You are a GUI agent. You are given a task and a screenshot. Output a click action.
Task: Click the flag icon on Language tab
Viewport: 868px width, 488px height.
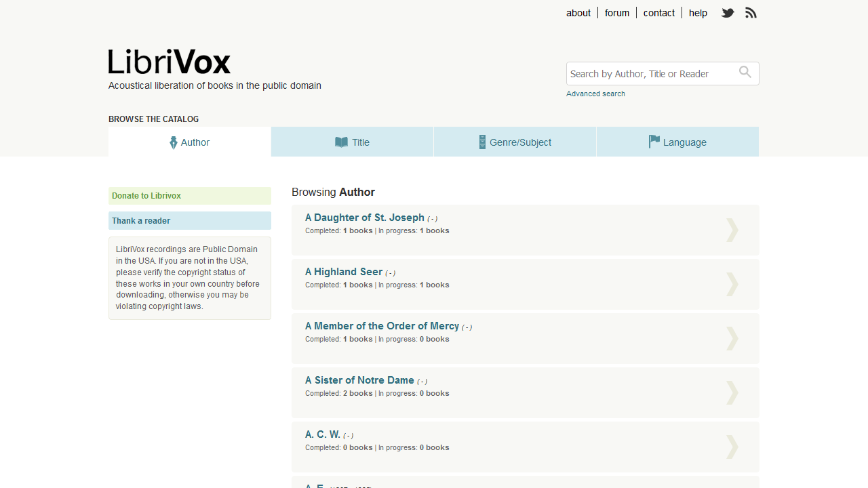click(x=654, y=142)
